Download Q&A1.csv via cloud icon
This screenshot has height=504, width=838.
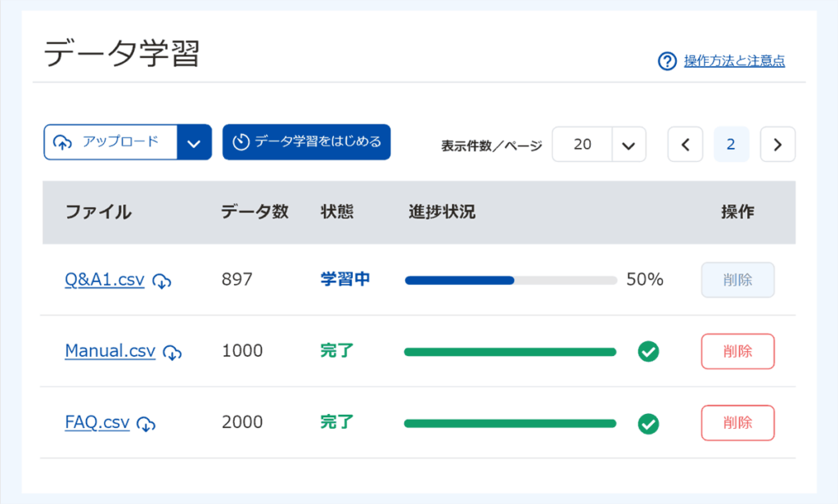(162, 281)
